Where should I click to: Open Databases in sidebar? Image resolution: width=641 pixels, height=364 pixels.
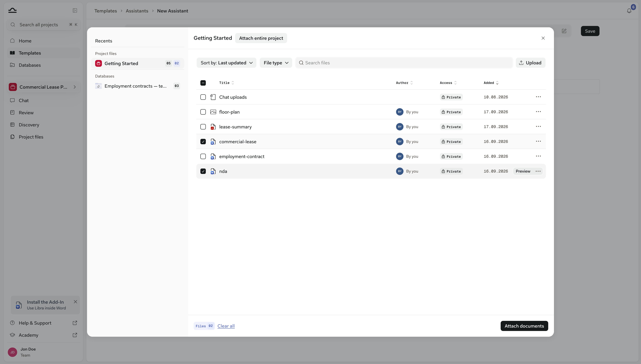coord(44,65)
